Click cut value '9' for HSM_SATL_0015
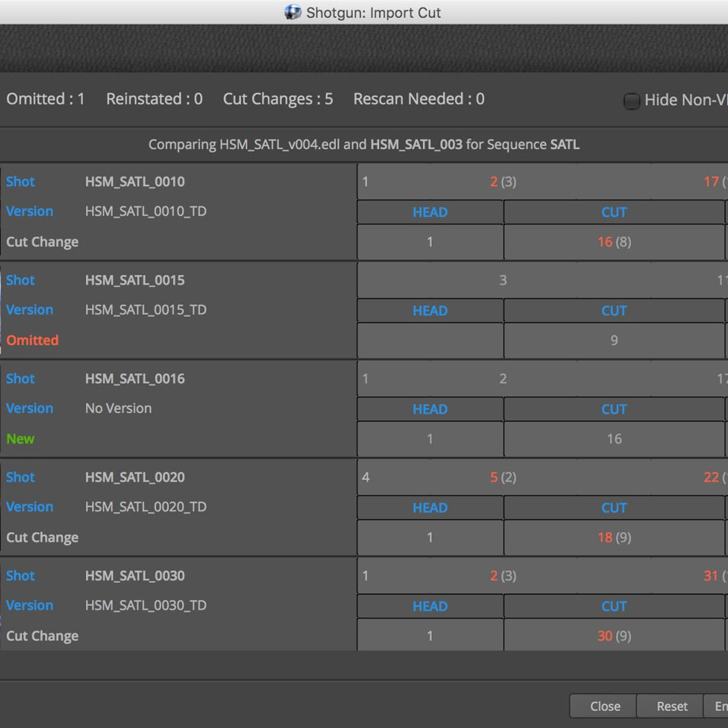 tap(614, 340)
